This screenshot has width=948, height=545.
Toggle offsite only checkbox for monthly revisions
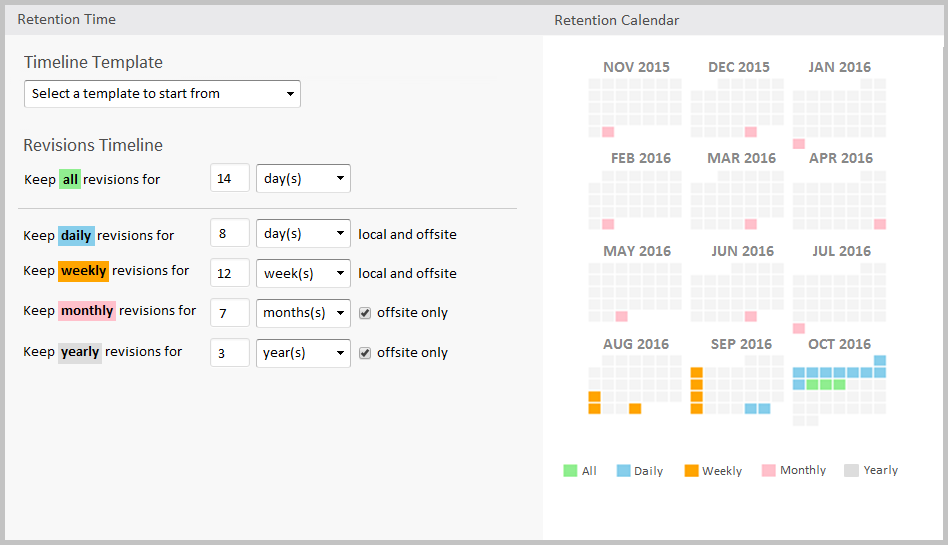click(x=366, y=313)
